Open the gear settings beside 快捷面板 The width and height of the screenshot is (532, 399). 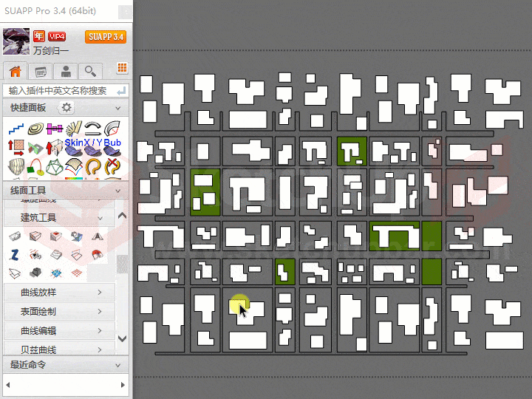66,108
